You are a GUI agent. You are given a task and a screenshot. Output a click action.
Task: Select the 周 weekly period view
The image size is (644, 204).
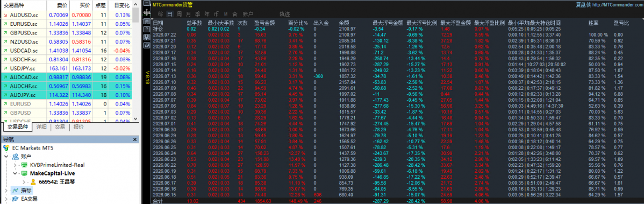179,14
